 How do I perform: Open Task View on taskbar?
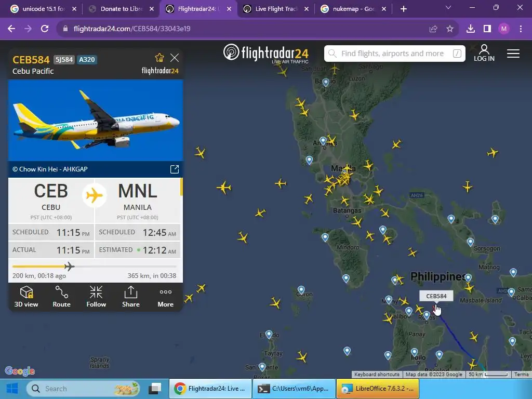[155, 389]
